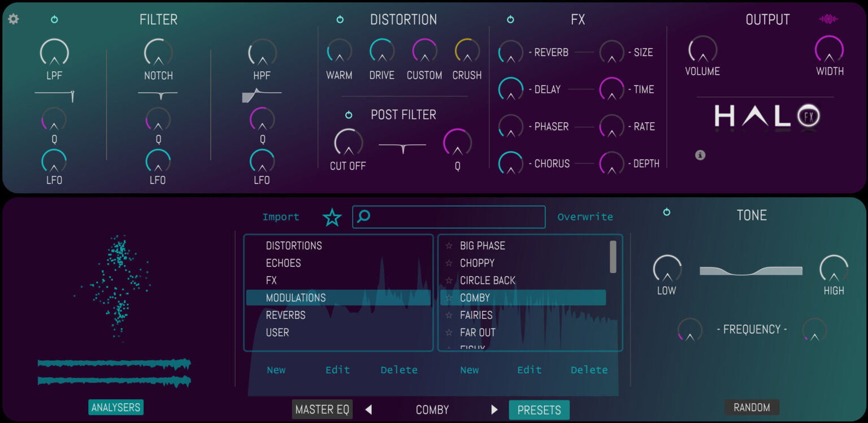
Task: Adjust the VOLUME knob in the Output section
Action: pyautogui.click(x=702, y=52)
